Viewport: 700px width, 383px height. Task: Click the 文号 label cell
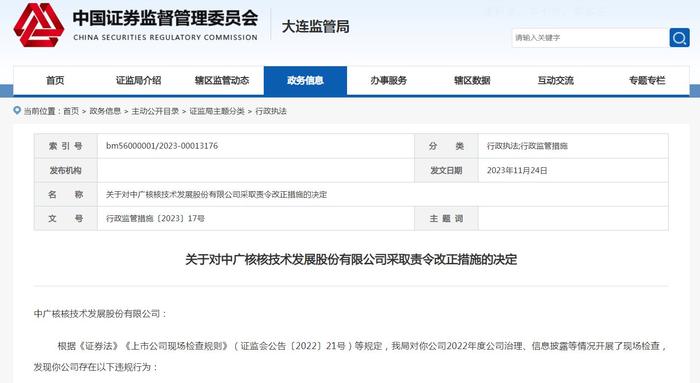pos(66,218)
